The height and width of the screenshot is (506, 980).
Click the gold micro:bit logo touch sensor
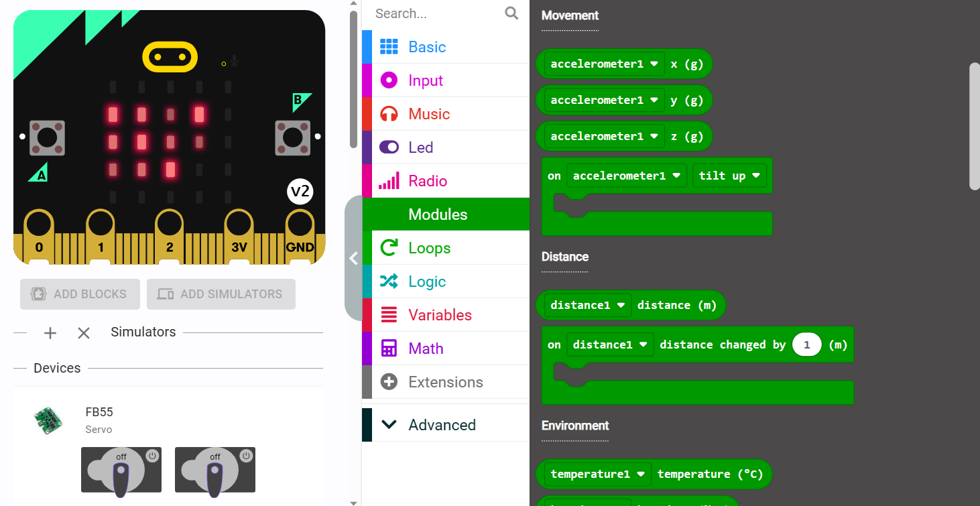[x=170, y=58]
